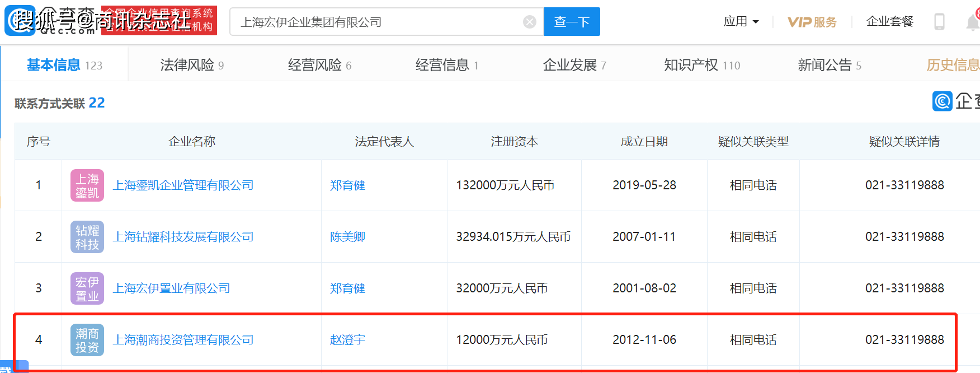
Task: Click the 上海鎏凯 company logo
Action: tap(87, 185)
